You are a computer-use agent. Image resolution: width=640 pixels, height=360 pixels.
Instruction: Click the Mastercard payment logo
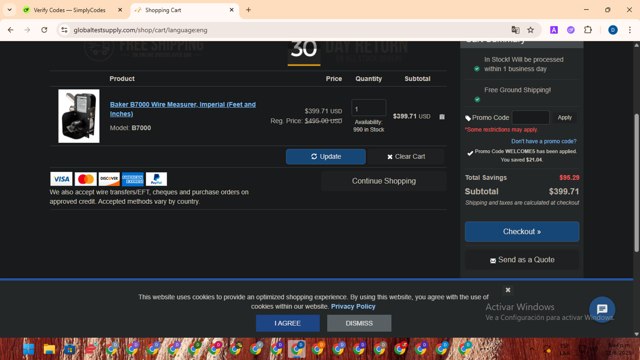[x=85, y=179]
